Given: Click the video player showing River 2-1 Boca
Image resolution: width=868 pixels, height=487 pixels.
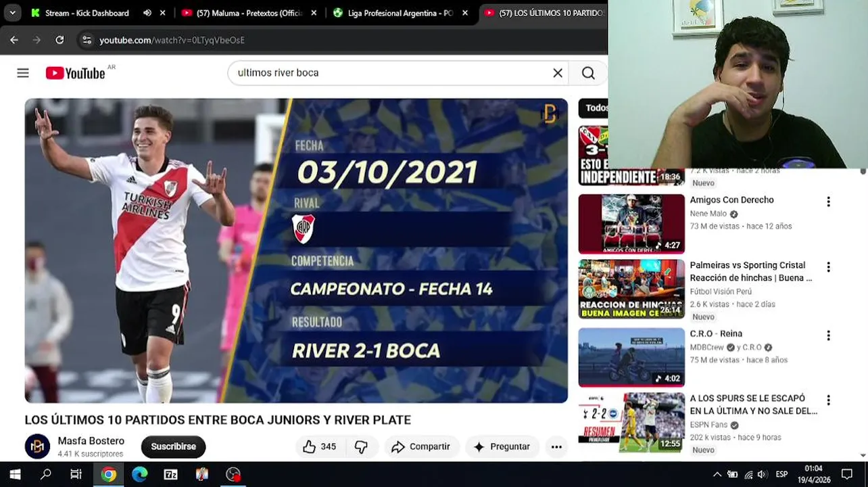Looking at the screenshot, I should click(x=296, y=250).
